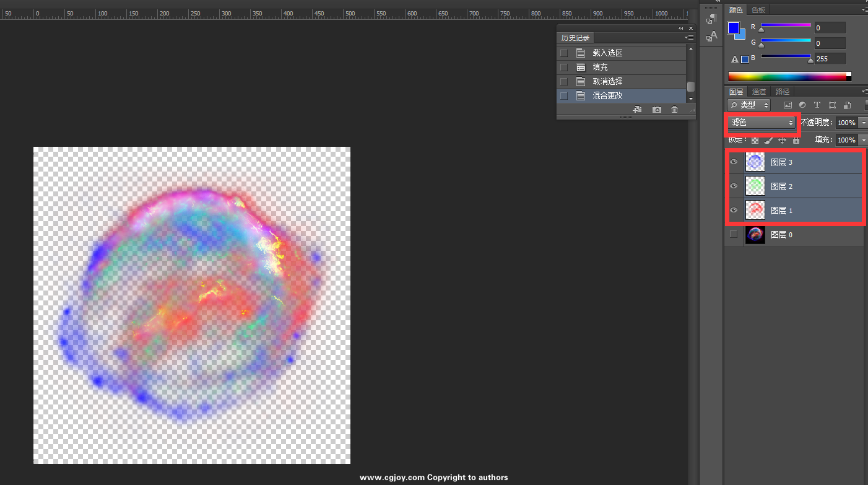The height and width of the screenshot is (485, 868).
Task: Click the R channel slider handle
Action: (762, 29)
